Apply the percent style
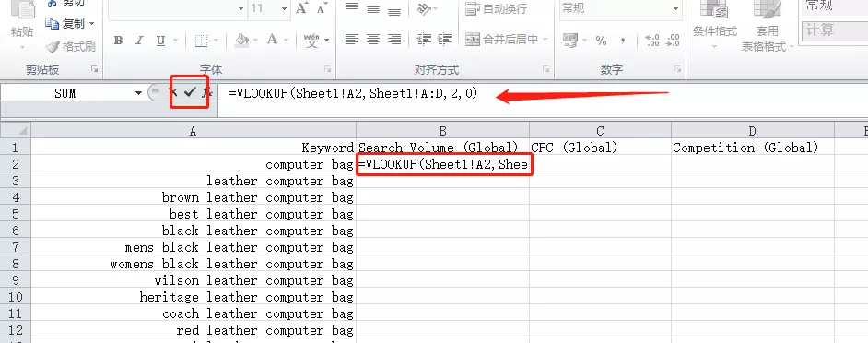The height and width of the screenshot is (343, 868). point(601,40)
